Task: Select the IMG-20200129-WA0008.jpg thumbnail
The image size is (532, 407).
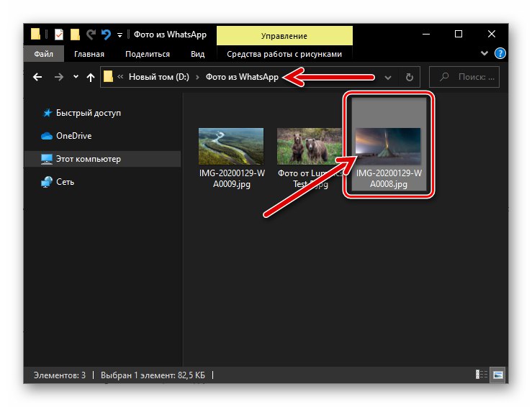Action: click(x=388, y=147)
